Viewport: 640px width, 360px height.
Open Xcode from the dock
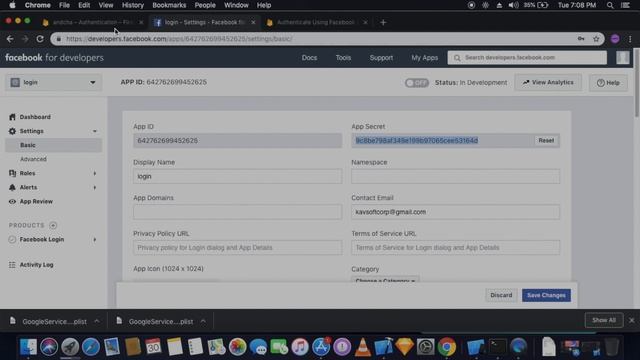tap(383, 347)
